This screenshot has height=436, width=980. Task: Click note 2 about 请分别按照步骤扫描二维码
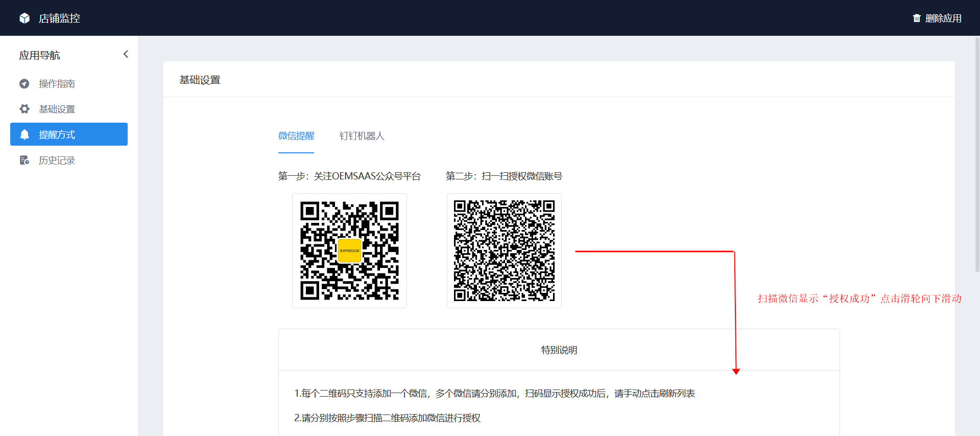tap(387, 418)
